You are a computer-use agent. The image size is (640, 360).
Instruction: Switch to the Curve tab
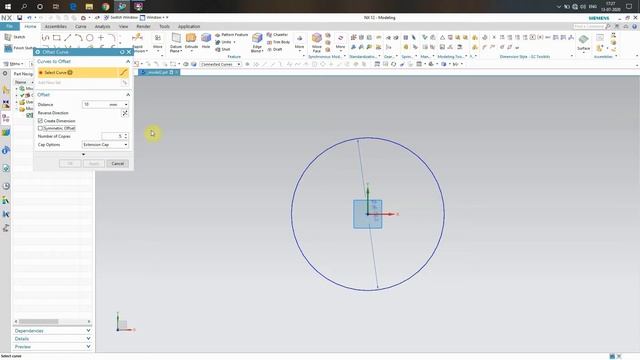click(80, 27)
